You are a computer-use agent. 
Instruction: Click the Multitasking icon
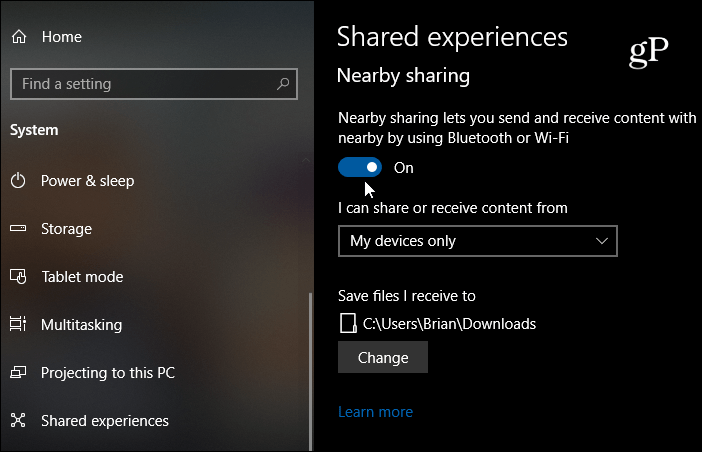[18, 324]
